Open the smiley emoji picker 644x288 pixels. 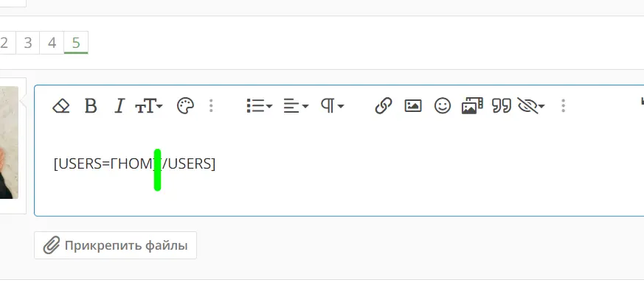[443, 106]
